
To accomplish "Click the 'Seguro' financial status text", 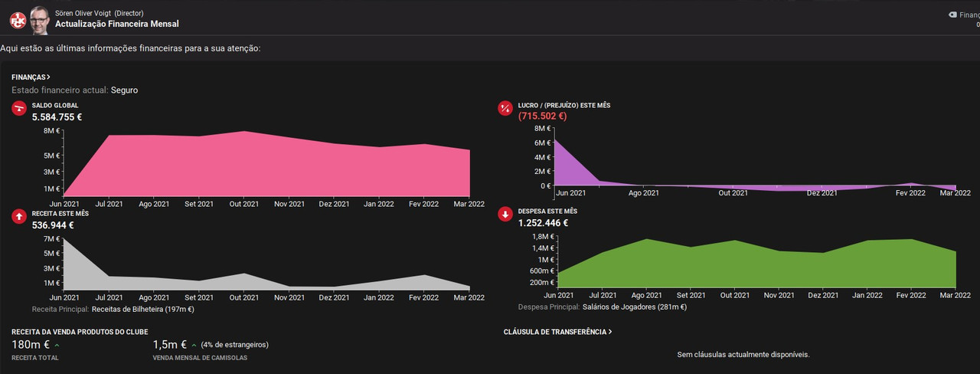I will [x=124, y=90].
